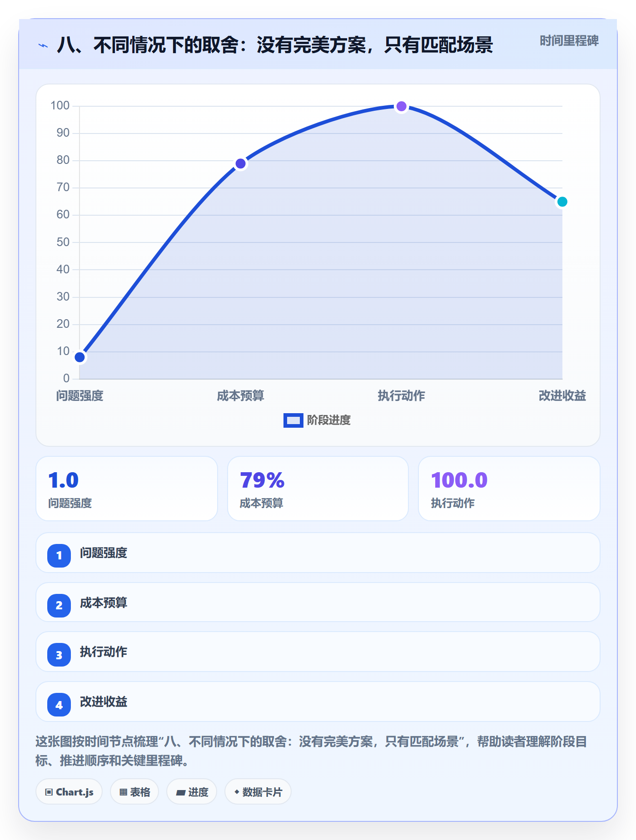Click the number 3 badge for 执行动作
This screenshot has width=636, height=840.
59,655
